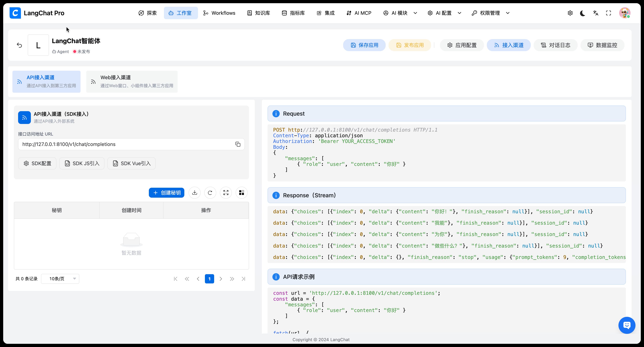
Task: Select the API接入渠道 card
Action: (x=46, y=82)
